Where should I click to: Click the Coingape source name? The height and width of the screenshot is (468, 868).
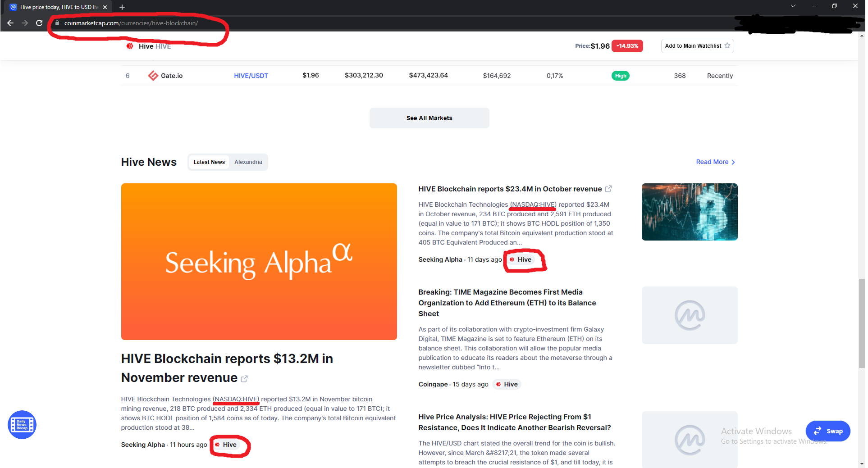click(x=433, y=384)
